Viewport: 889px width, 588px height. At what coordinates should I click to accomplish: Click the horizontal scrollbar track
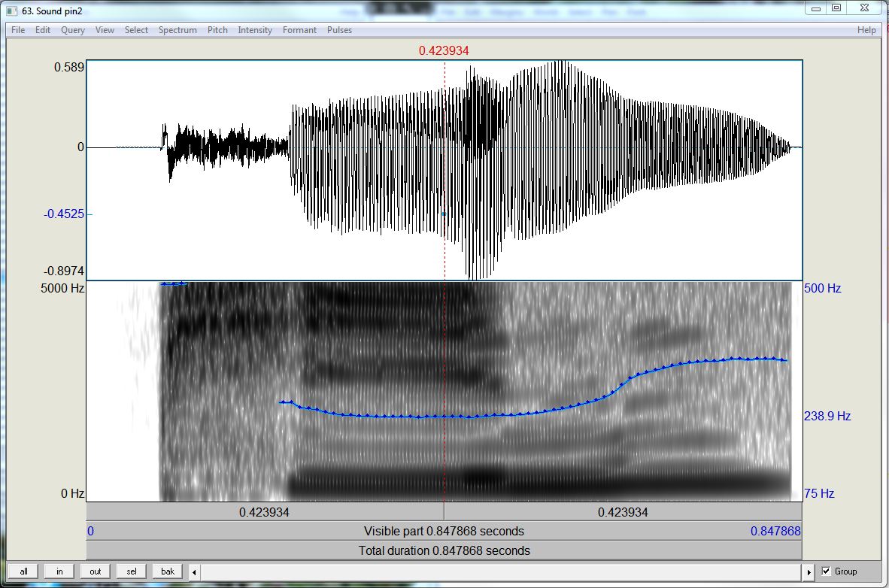501,572
